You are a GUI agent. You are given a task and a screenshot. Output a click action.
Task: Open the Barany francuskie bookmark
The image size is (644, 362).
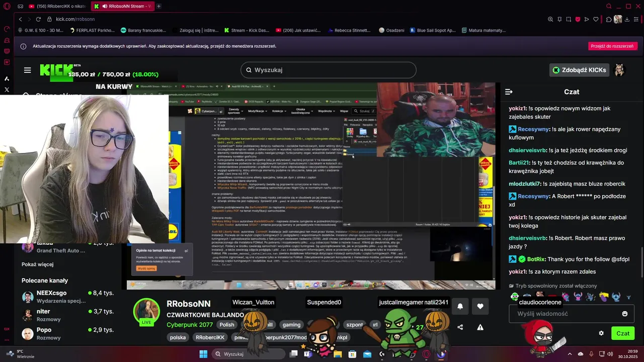(x=143, y=30)
